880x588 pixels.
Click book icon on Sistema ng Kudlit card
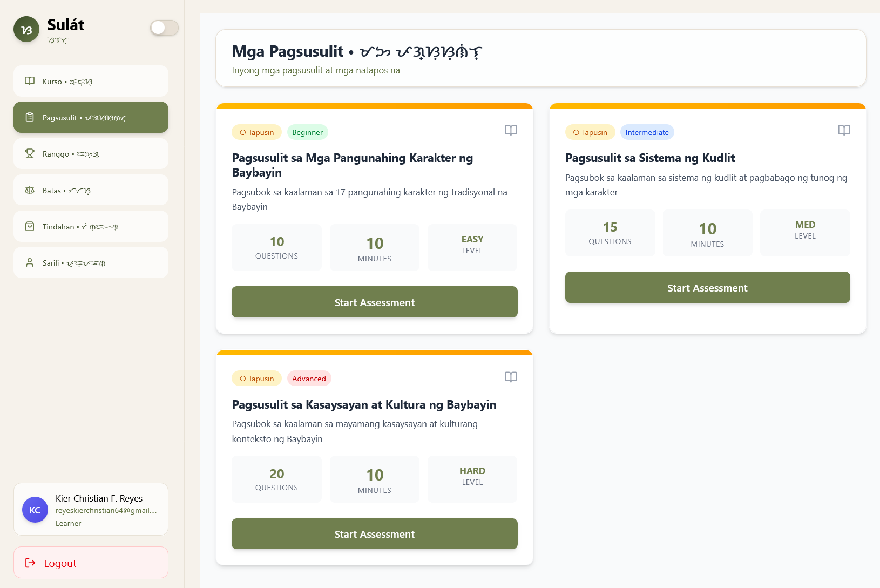(x=844, y=130)
